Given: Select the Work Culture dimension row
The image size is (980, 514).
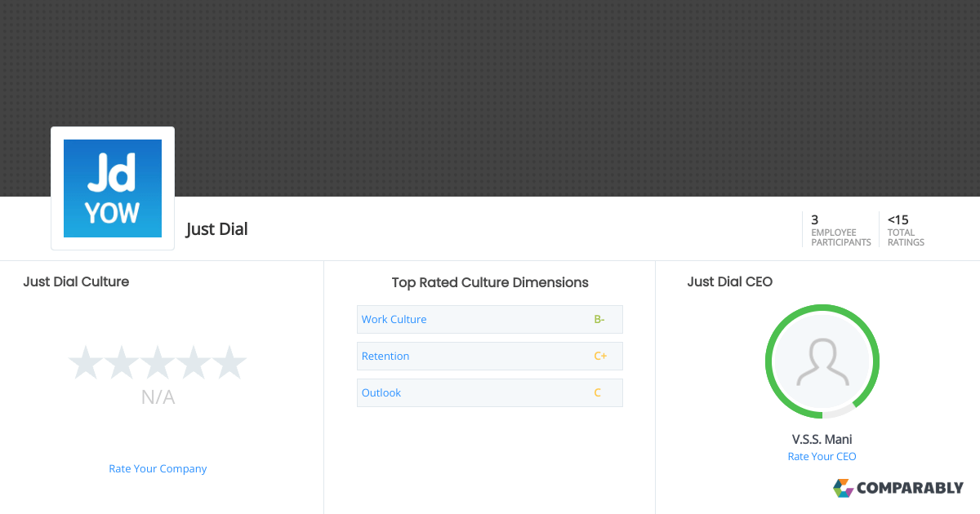Looking at the screenshot, I should coord(490,319).
